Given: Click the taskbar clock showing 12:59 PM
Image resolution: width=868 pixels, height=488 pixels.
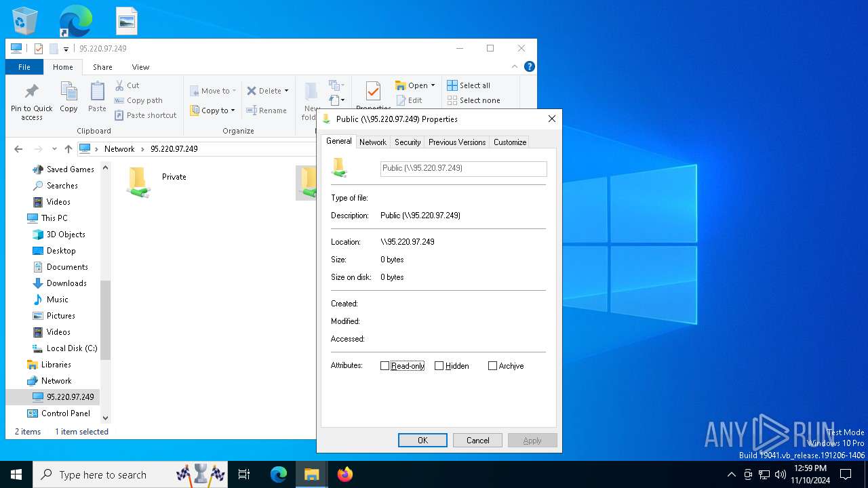Looking at the screenshot, I should [810, 474].
